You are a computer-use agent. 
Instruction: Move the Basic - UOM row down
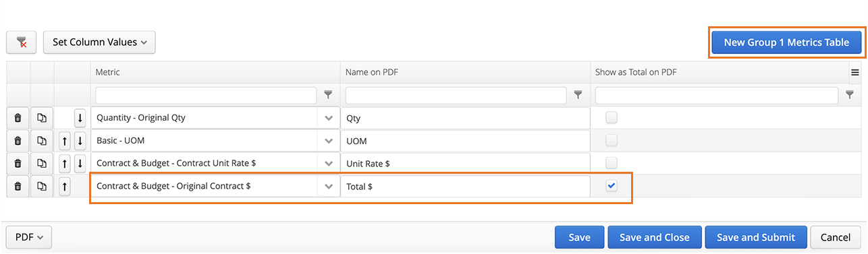click(80, 141)
